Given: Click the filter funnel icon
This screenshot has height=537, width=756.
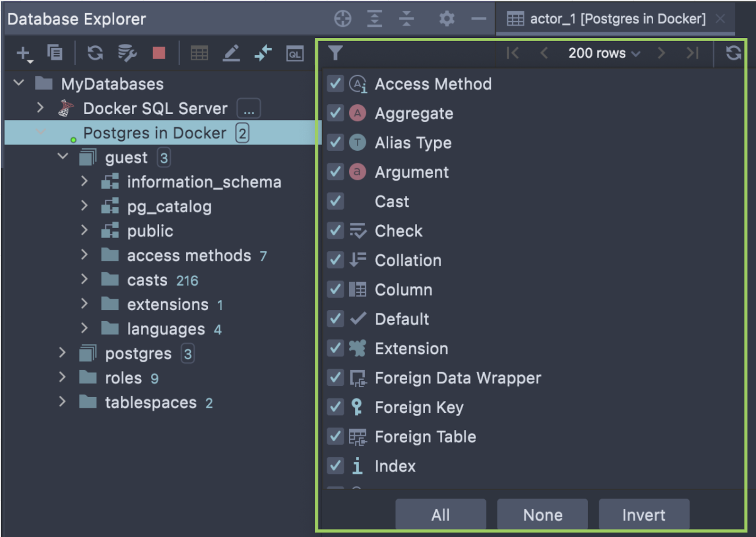Looking at the screenshot, I should click(335, 53).
